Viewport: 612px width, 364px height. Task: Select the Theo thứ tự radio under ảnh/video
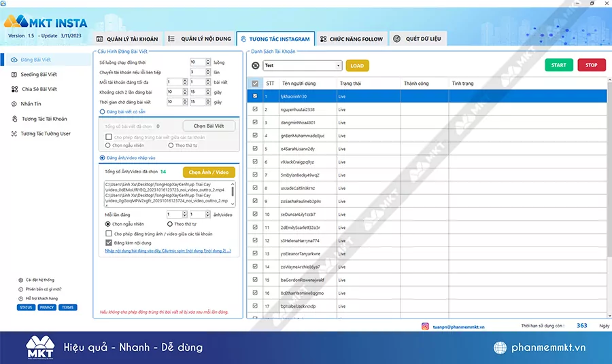coord(170,223)
